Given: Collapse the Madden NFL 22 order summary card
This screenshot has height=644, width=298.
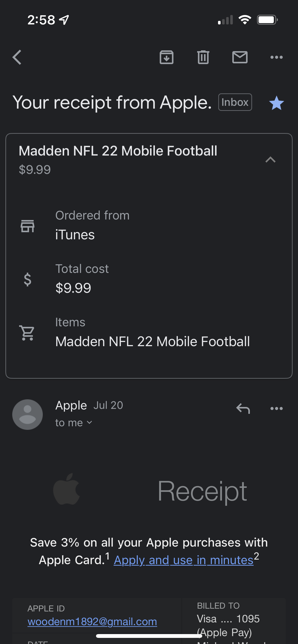Looking at the screenshot, I should [270, 160].
